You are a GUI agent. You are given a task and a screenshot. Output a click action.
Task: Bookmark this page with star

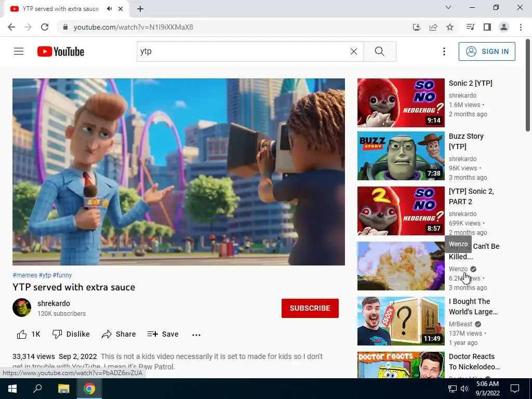(450, 27)
